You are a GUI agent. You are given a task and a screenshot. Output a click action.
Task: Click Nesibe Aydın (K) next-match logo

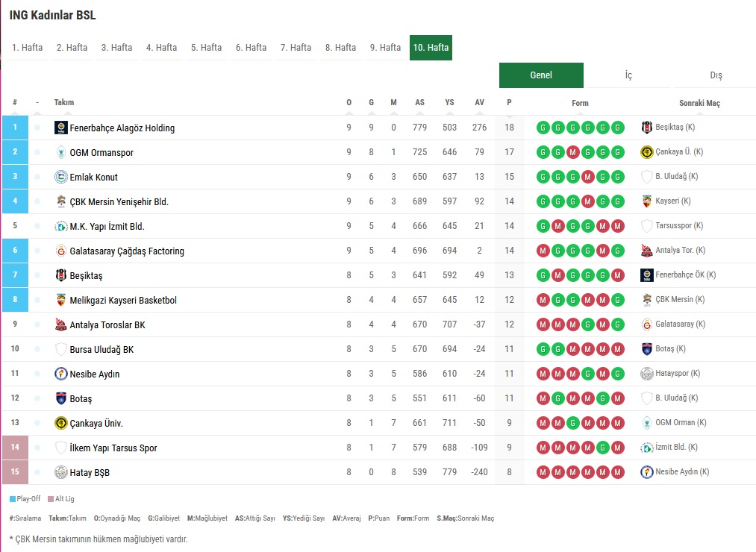click(x=646, y=471)
